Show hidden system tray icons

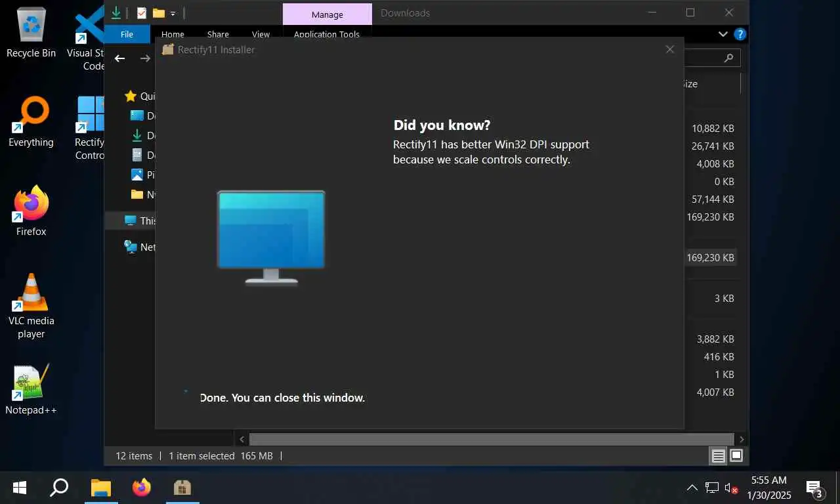pyautogui.click(x=692, y=488)
